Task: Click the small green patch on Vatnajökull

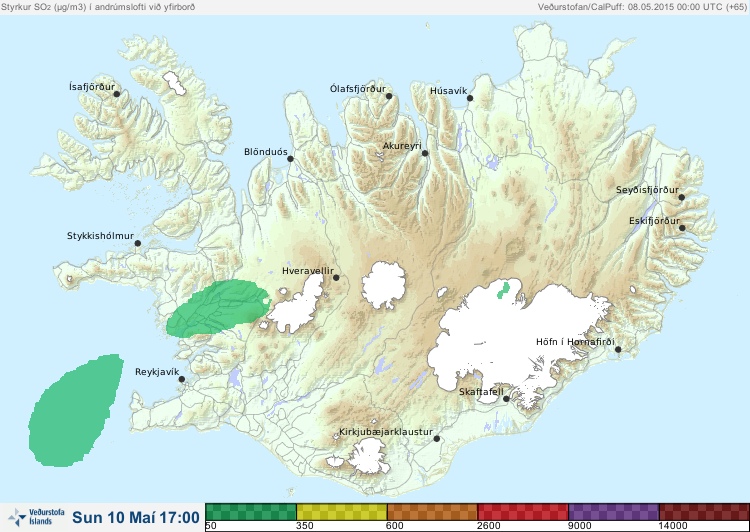Action: click(x=503, y=290)
